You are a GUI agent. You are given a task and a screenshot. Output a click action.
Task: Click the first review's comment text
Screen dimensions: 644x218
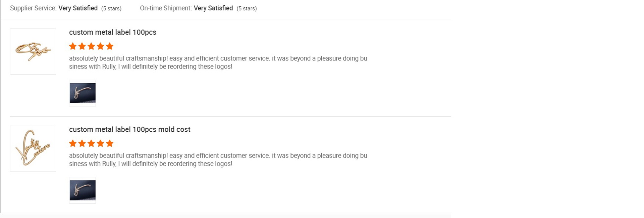[218, 62]
